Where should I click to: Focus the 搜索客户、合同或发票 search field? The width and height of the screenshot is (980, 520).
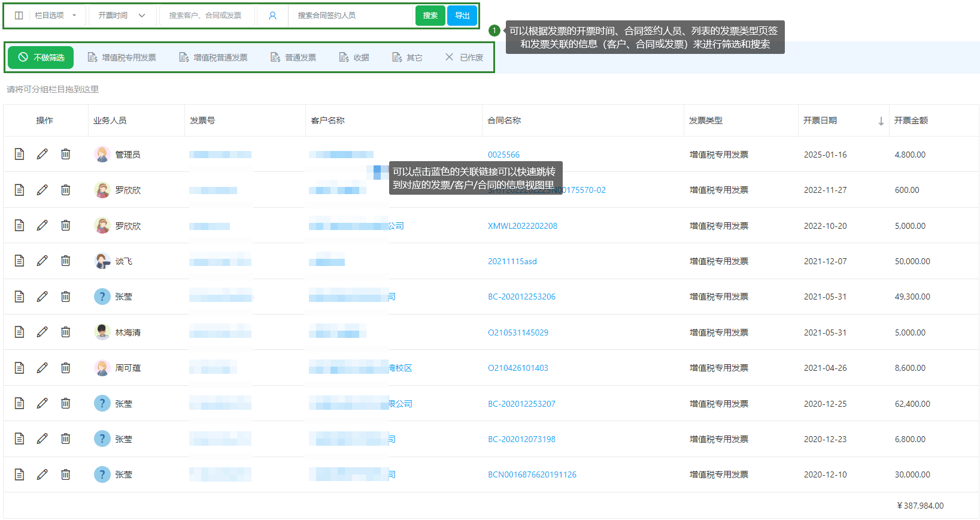pos(205,16)
